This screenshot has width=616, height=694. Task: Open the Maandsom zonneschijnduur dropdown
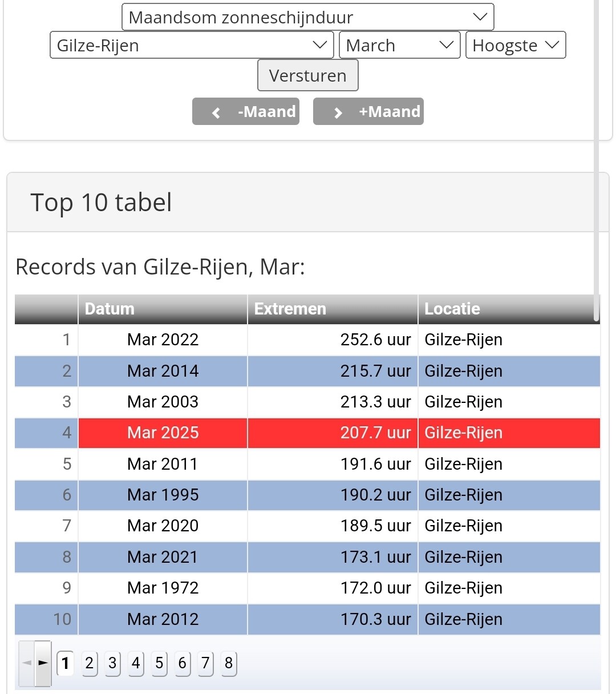(x=307, y=17)
